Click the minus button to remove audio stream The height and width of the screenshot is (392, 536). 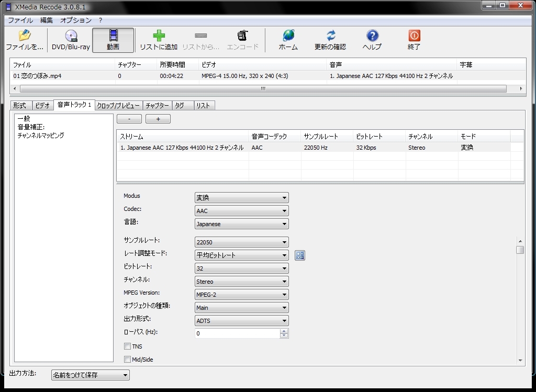(x=129, y=119)
